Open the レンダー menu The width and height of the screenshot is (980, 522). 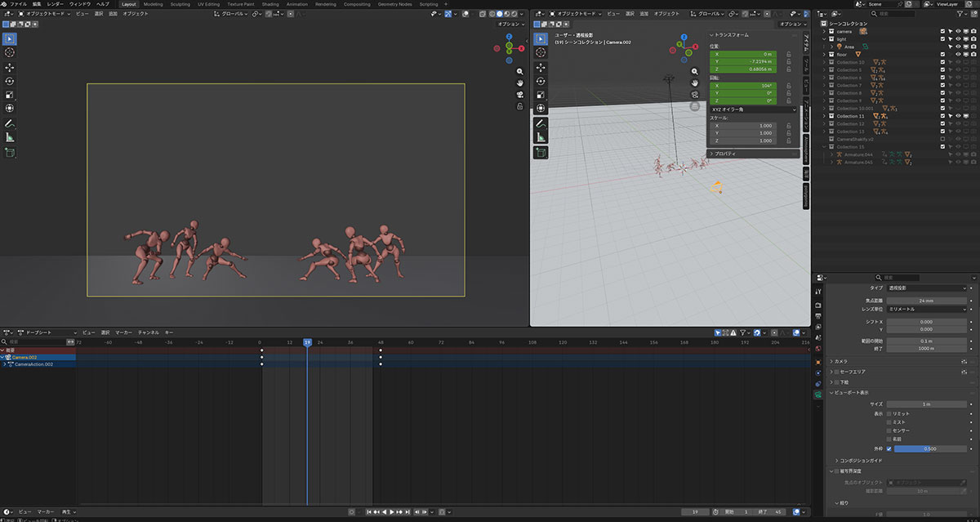point(55,4)
